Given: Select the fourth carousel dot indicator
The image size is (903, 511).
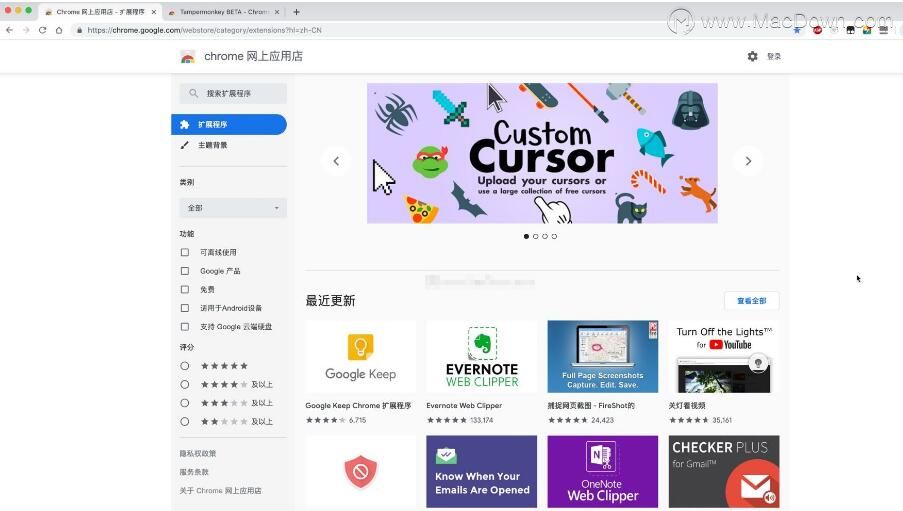Looking at the screenshot, I should 554,236.
